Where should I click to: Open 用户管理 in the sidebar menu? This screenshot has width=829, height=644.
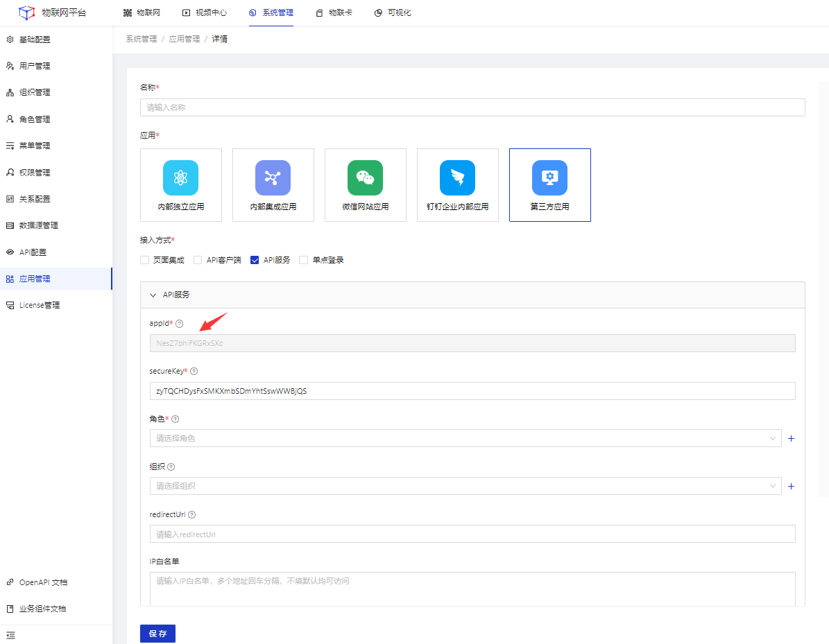[35, 66]
